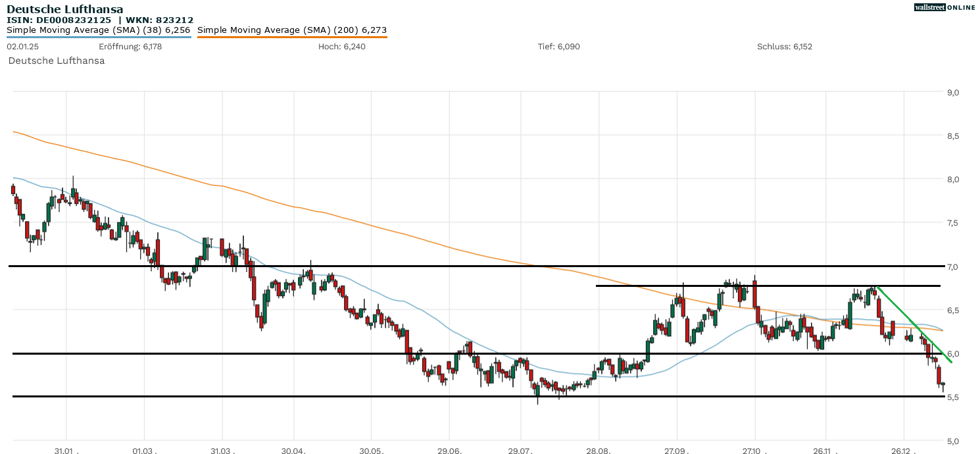This screenshot has height=454, width=980.
Task: Click the bold Deutsche Lufthansa chart title
Action: (x=64, y=9)
